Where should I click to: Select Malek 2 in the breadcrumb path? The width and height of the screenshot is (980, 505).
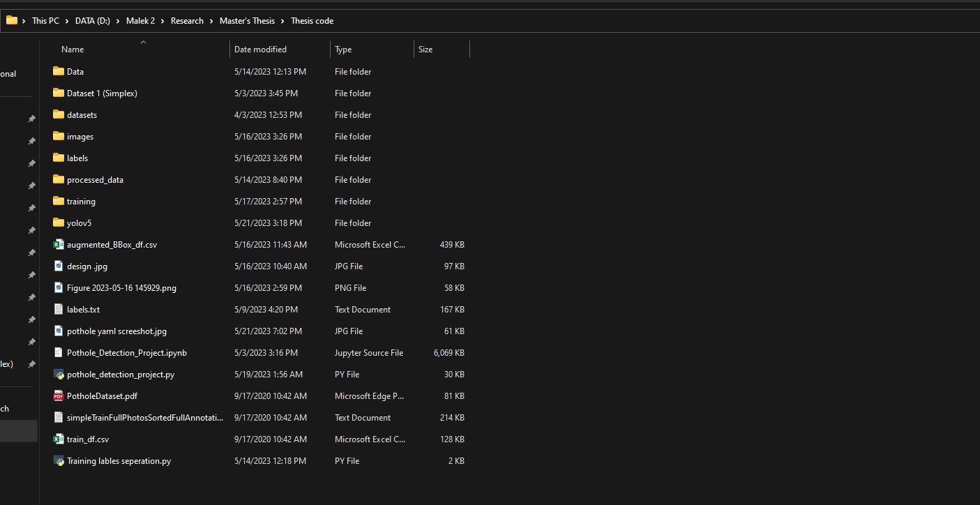[x=141, y=20]
